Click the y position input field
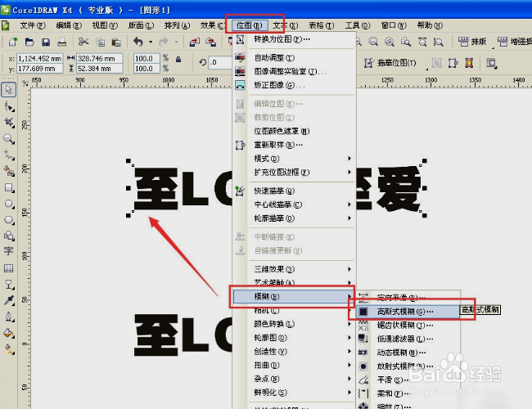Screen dimensions: 532x409 coord(40,69)
